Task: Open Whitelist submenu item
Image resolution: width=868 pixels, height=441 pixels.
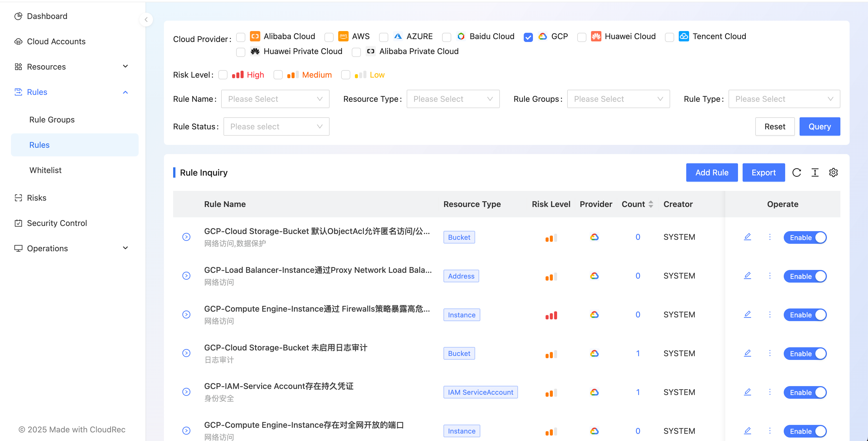Action: [45, 170]
